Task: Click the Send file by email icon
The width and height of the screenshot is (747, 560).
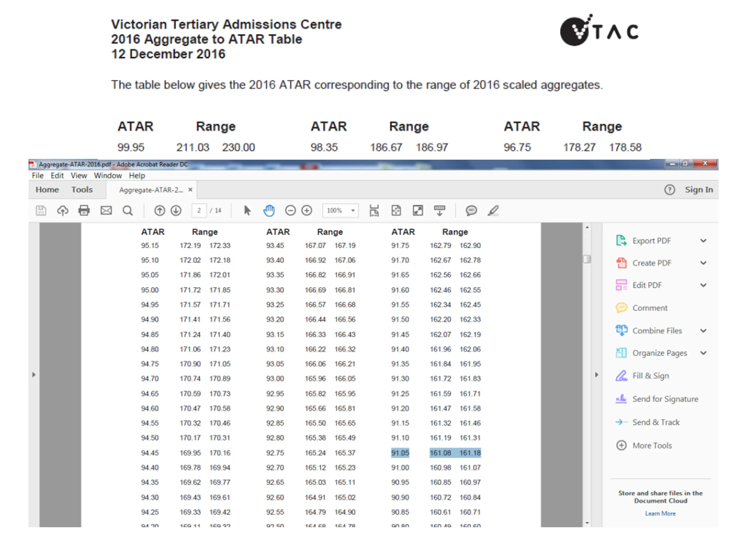Action: 106,211
